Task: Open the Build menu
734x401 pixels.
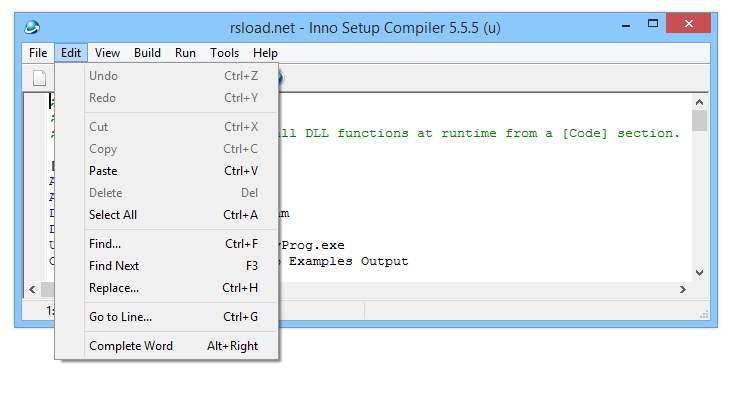Action: tap(147, 53)
